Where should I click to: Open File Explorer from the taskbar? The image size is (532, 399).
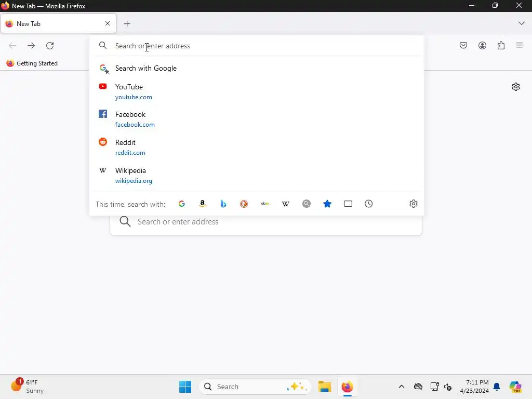325,387
